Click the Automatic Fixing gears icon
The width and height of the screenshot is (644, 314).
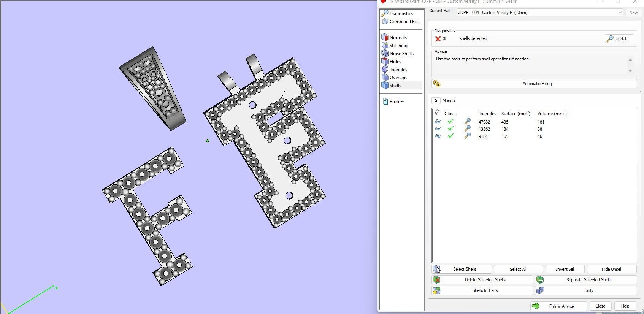436,84
